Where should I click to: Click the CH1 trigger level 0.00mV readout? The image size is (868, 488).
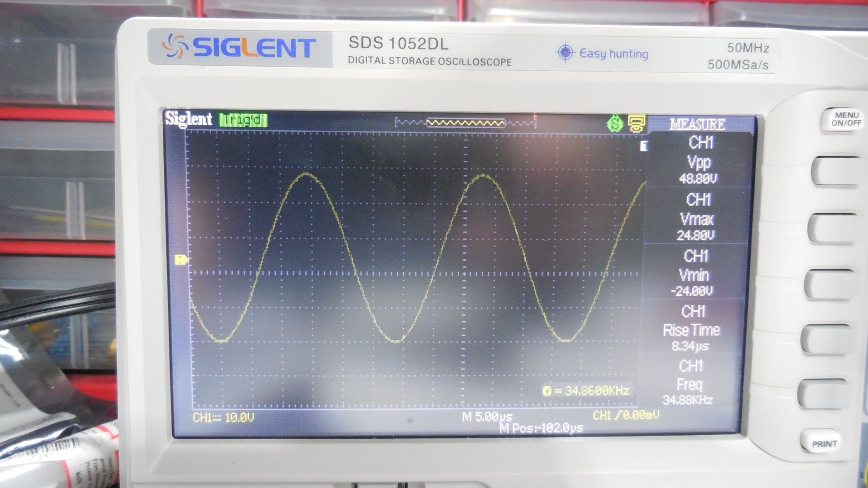coord(626,415)
